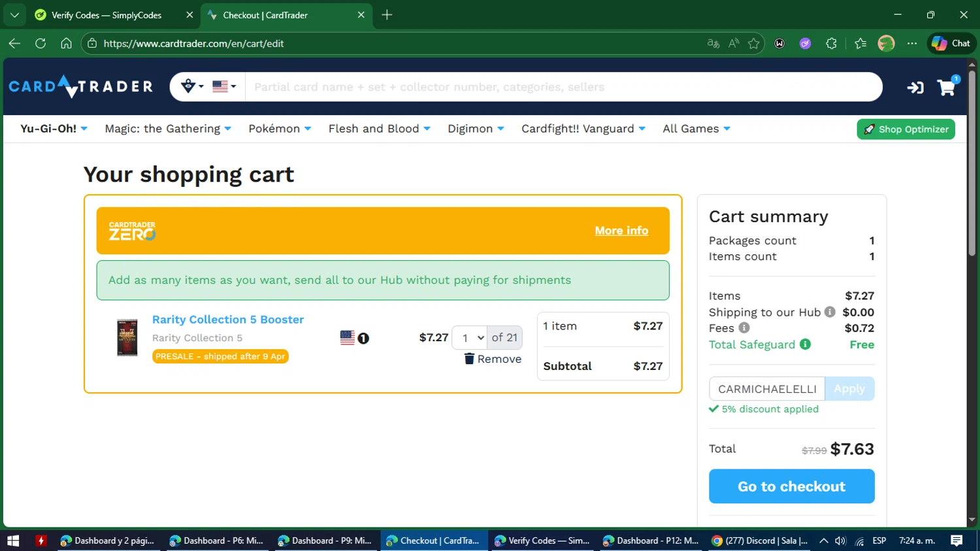Image resolution: width=980 pixels, height=551 pixels.
Task: Expand the Yu-Gi-Oh! menu
Action: coord(54,129)
